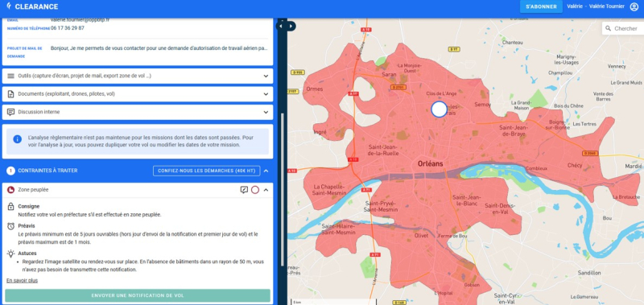This screenshot has height=305, width=644.
Task: Collapse the Contraintes à traiter section
Action: pyautogui.click(x=266, y=171)
